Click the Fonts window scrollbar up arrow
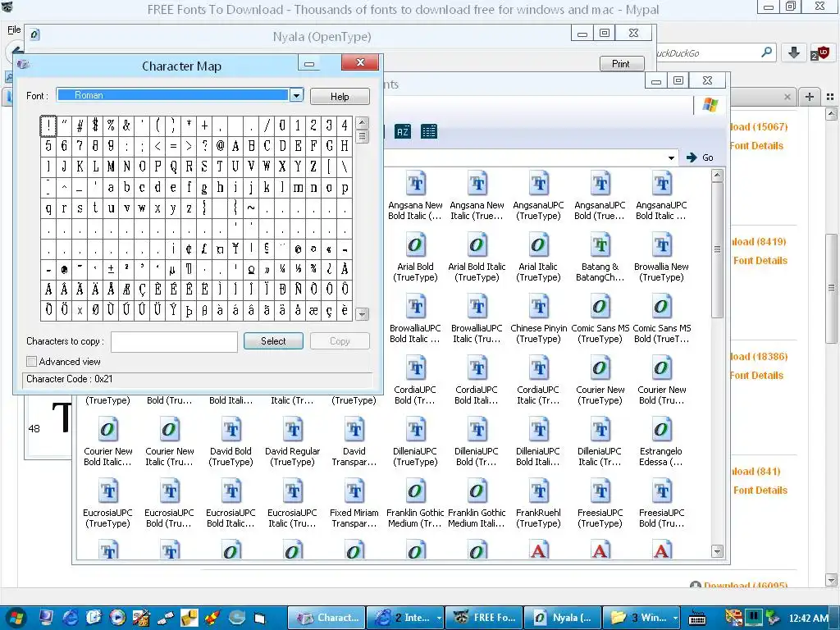This screenshot has width=840, height=630. (x=717, y=176)
